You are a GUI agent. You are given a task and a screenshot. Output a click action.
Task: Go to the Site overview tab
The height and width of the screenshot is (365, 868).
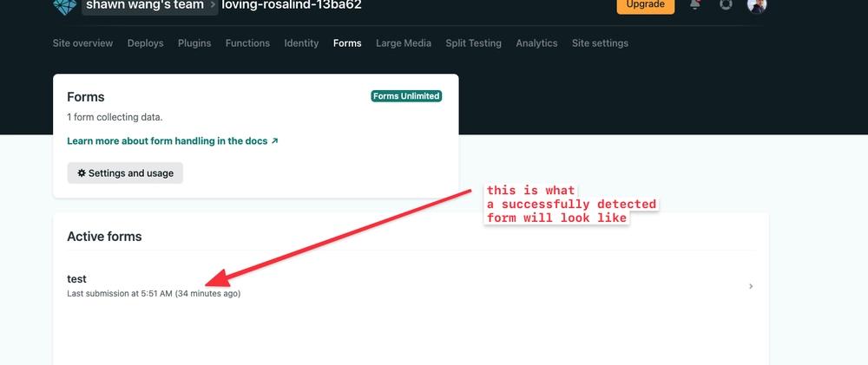click(82, 43)
